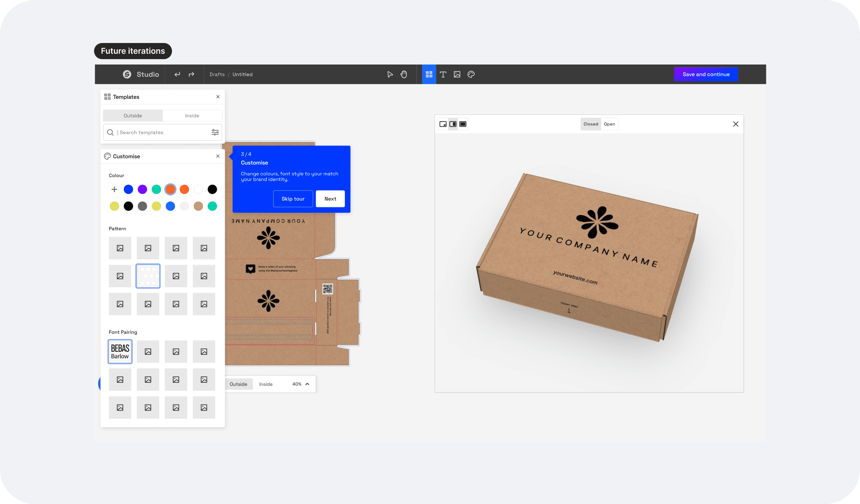The height and width of the screenshot is (504, 860).
Task: Add a custom colour with plus
Action: point(114,190)
